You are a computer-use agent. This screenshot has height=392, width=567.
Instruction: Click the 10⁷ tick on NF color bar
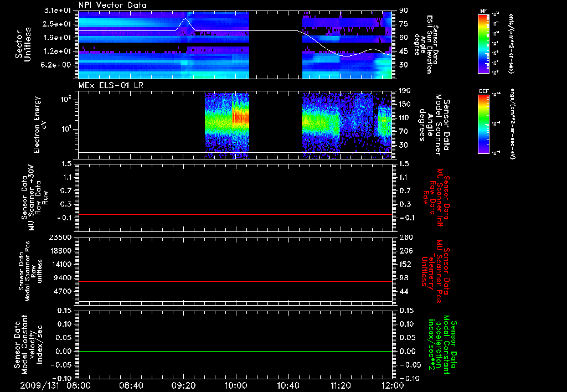(496, 63)
